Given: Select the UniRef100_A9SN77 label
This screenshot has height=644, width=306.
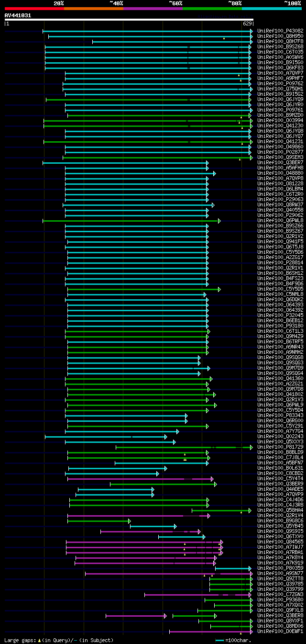Looking at the screenshot, I should pyautogui.click(x=279, y=573).
